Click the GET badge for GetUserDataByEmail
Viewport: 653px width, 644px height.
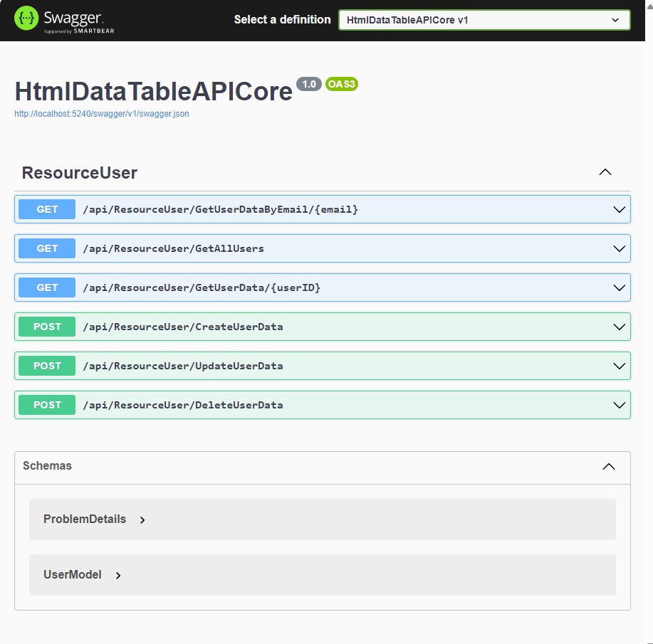click(47, 209)
